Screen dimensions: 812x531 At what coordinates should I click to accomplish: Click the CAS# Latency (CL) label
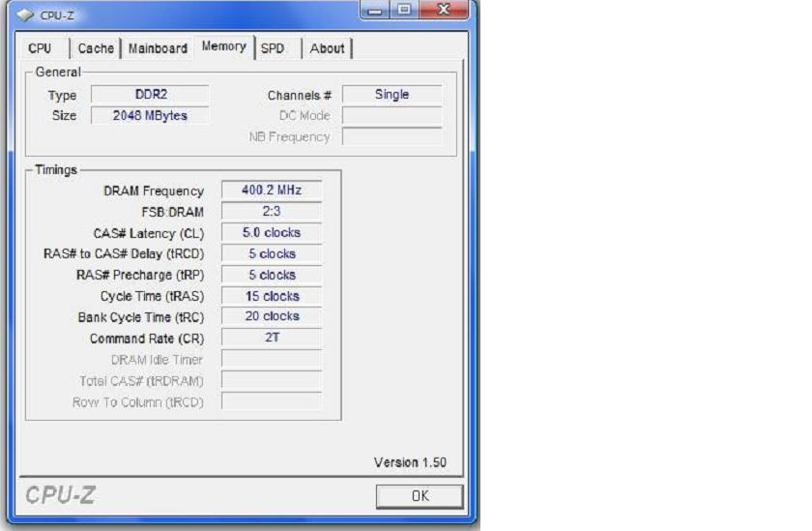pyautogui.click(x=149, y=234)
